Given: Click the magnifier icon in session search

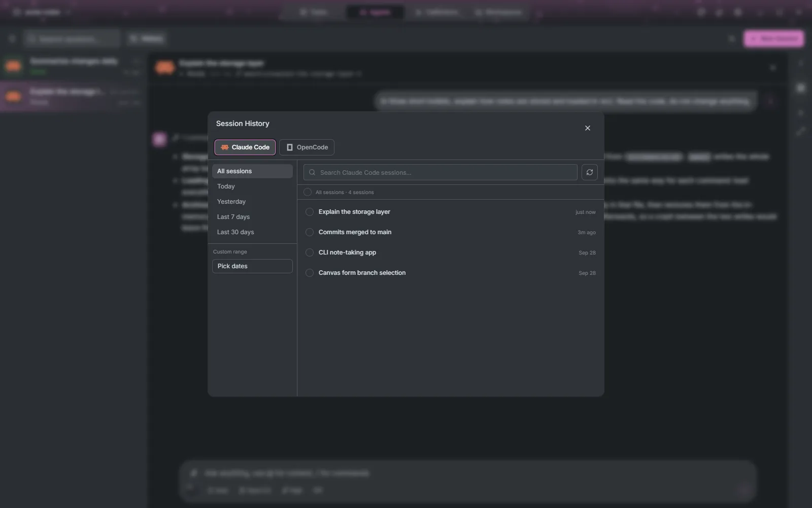Looking at the screenshot, I should [x=312, y=172].
